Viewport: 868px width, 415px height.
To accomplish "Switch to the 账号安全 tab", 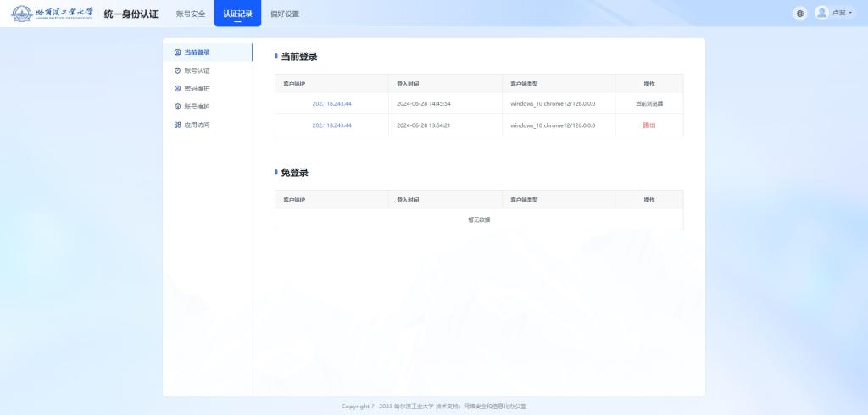I will (190, 14).
